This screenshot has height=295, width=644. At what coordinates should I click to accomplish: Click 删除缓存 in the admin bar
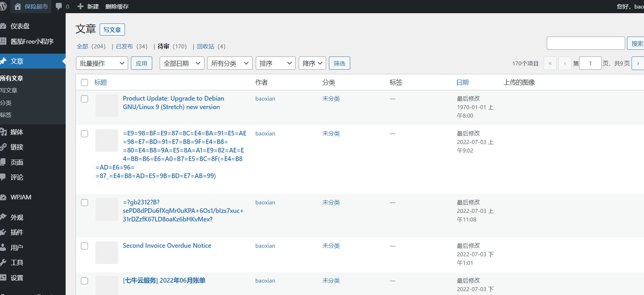[117, 6]
